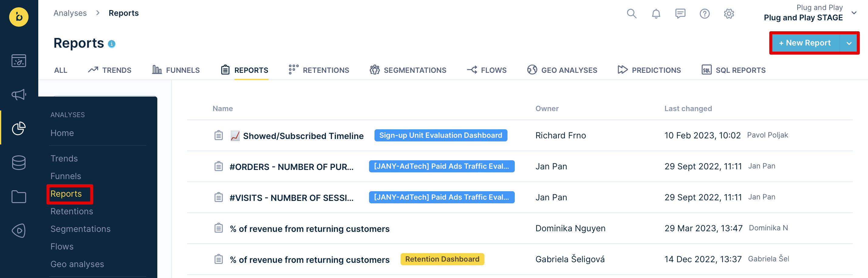Viewport: 868px width, 278px height.
Task: Open project settings gear icon
Action: pyautogui.click(x=729, y=14)
